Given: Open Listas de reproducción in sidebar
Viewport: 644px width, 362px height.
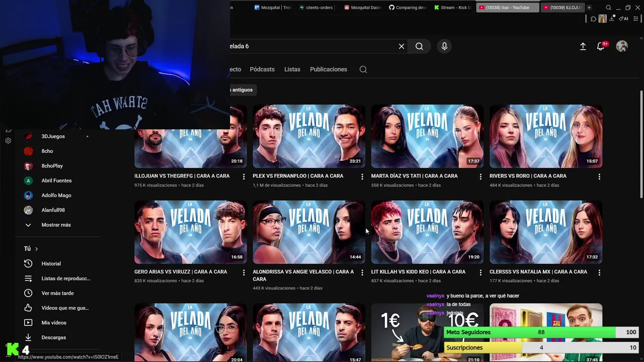Looking at the screenshot, I should coord(58,279).
